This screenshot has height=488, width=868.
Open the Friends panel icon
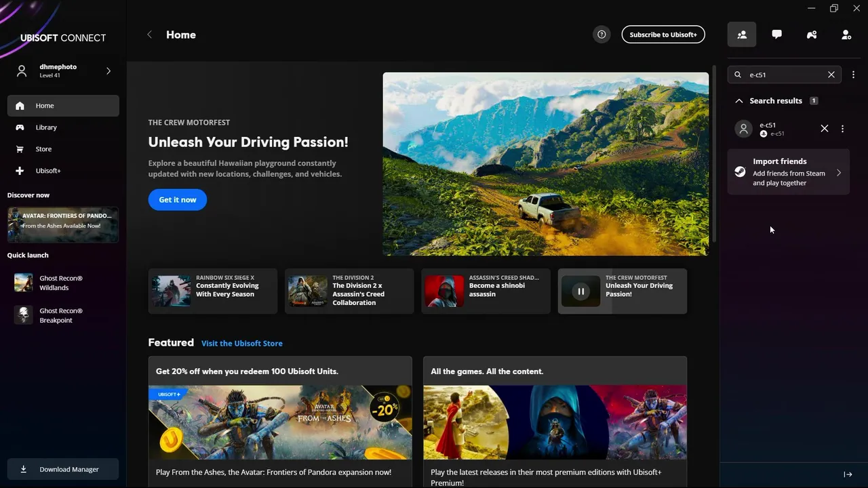742,35
